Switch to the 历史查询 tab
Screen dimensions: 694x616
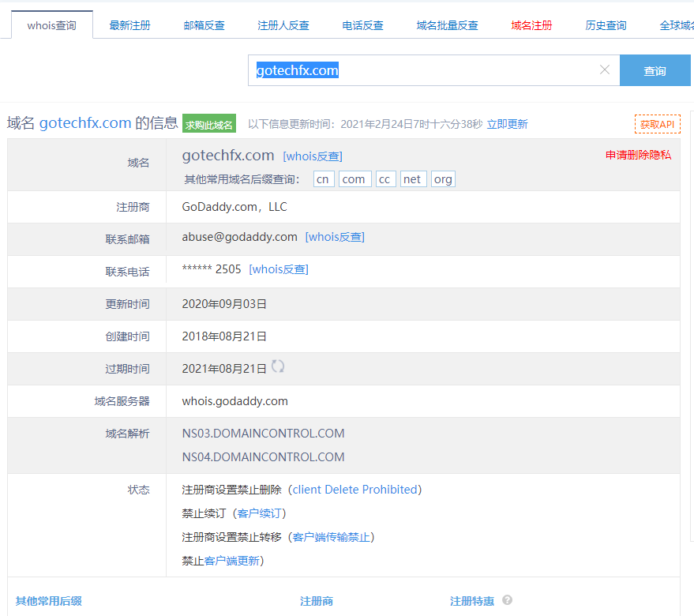click(606, 25)
